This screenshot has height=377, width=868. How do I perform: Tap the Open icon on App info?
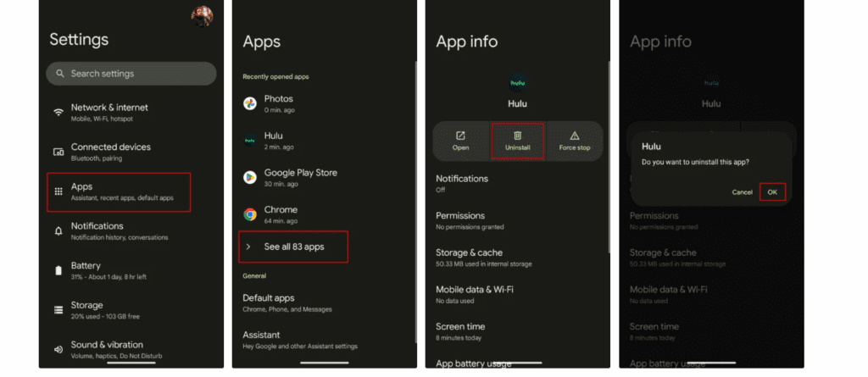tap(460, 136)
